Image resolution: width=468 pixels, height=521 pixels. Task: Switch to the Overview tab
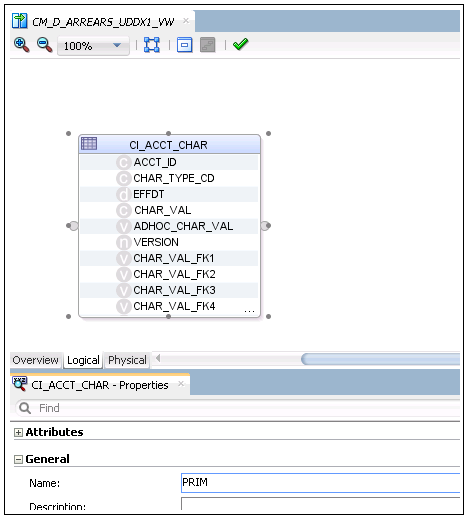36,360
